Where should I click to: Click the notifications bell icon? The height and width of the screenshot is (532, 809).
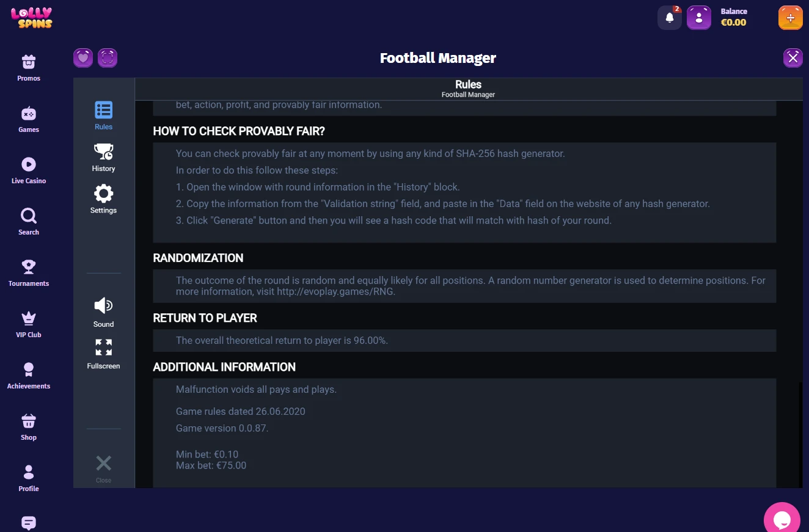pos(670,18)
